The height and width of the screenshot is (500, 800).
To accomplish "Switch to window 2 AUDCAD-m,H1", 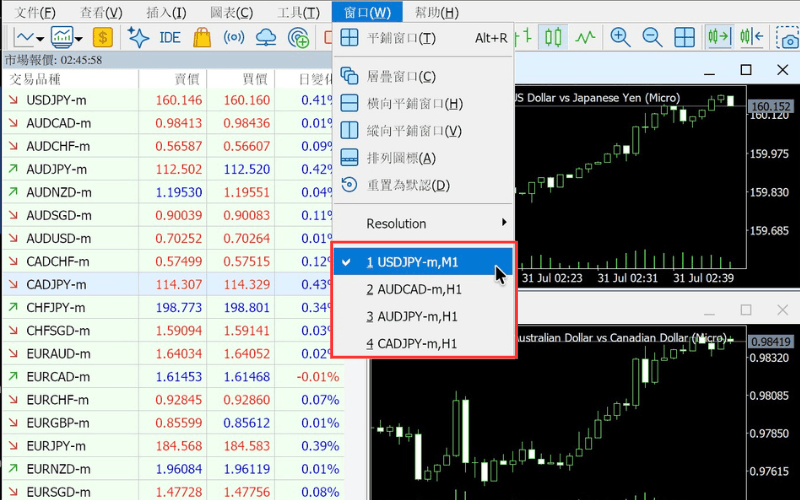I will [423, 289].
